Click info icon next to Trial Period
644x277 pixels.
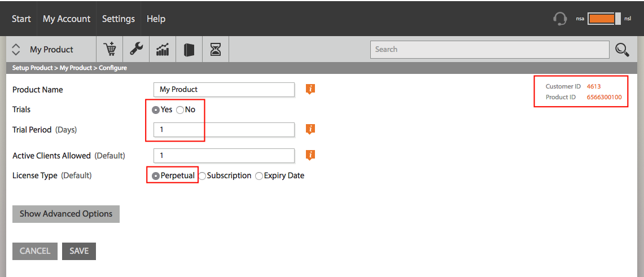(x=310, y=129)
